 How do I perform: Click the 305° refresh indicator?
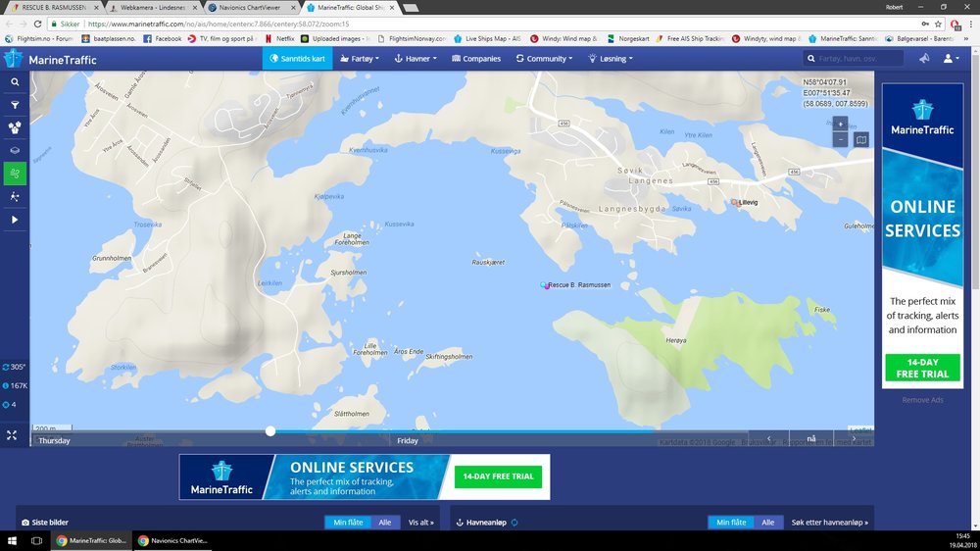pos(15,367)
